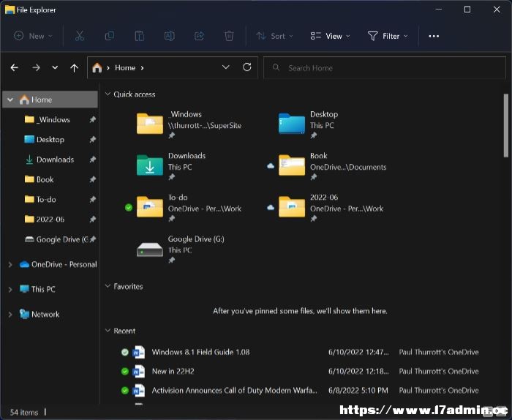Image resolution: width=512 pixels, height=420 pixels.
Task: Click chevron after Home breadcrumb
Action: pos(142,67)
